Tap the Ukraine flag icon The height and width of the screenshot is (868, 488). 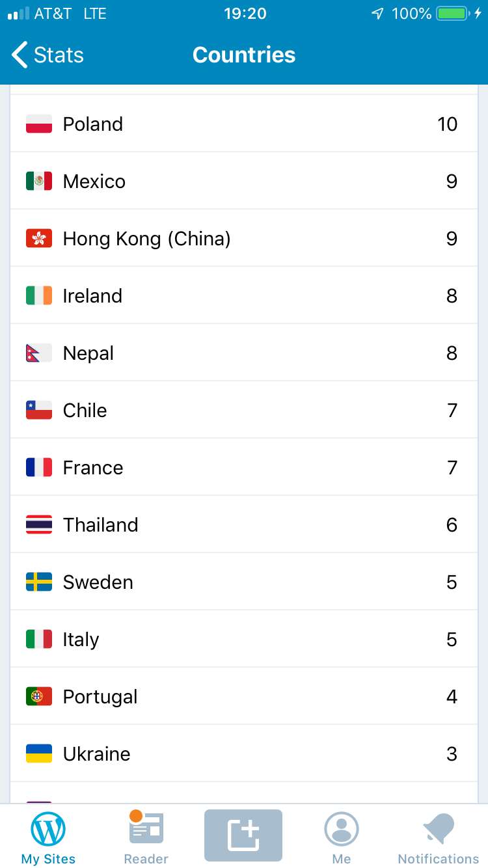tap(39, 754)
